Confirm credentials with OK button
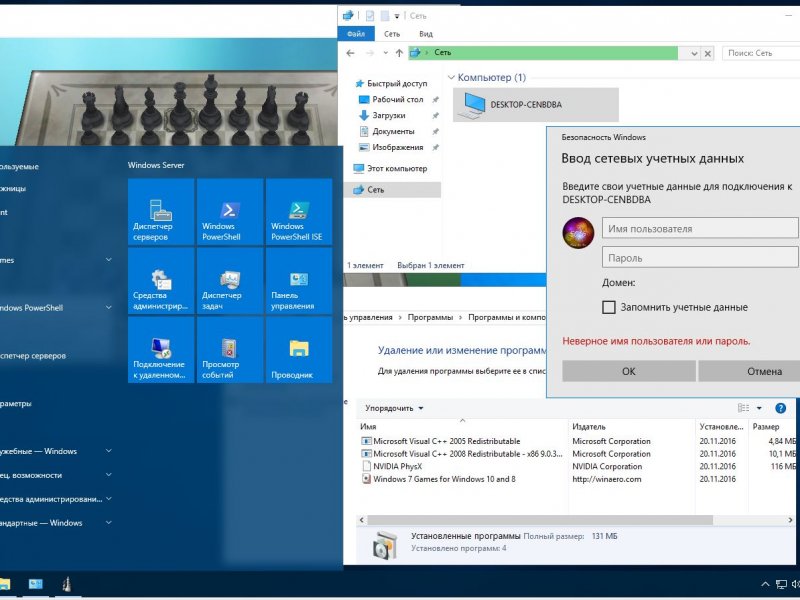This screenshot has width=800, height=600. tap(629, 371)
